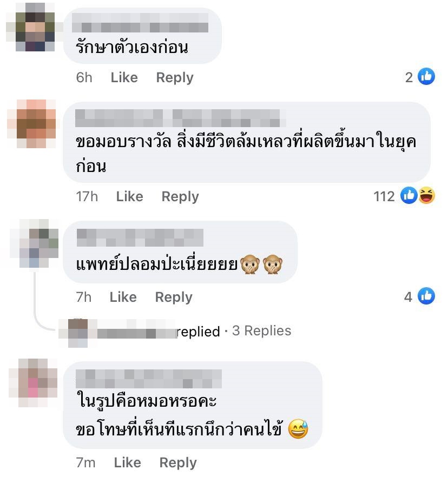Open the first commenter's pixelated profile picture
The width and height of the screenshot is (448, 483).
tap(35, 27)
